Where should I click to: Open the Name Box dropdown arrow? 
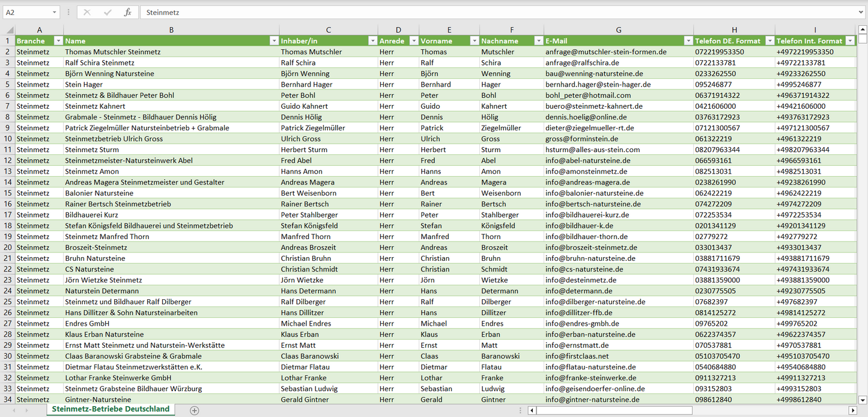(54, 12)
